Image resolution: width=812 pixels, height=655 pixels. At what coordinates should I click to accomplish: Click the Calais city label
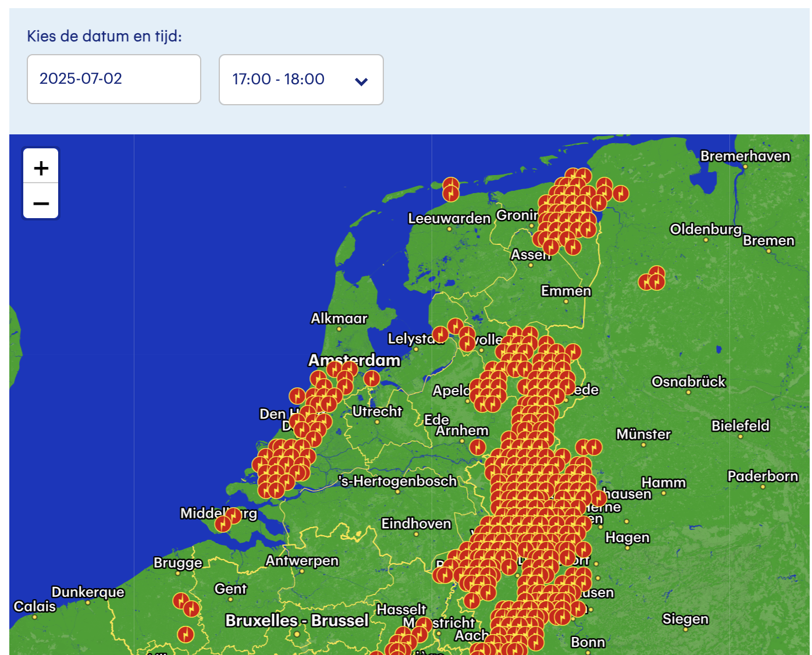point(35,606)
